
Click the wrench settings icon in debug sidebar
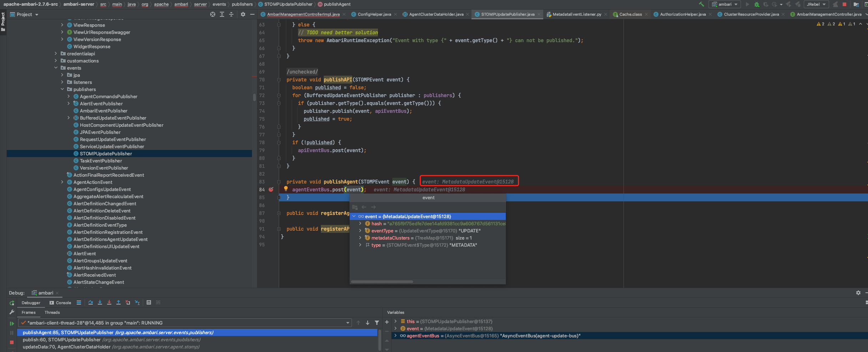[x=12, y=312]
